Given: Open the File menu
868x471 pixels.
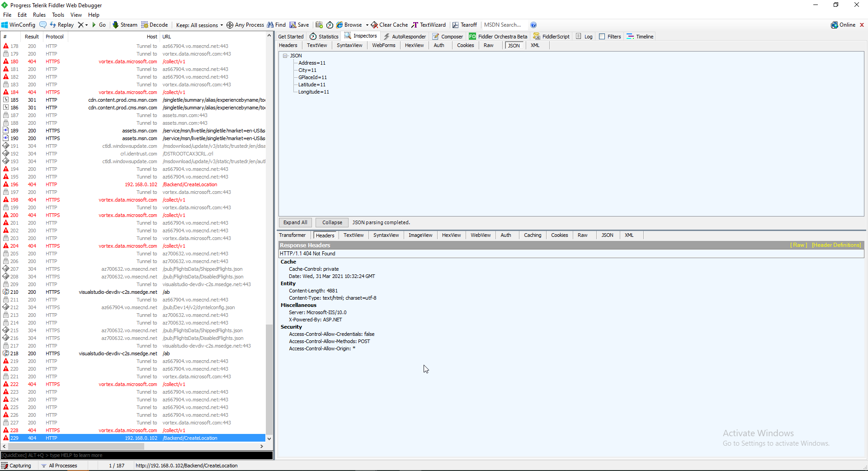Looking at the screenshot, I should tap(7, 15).
